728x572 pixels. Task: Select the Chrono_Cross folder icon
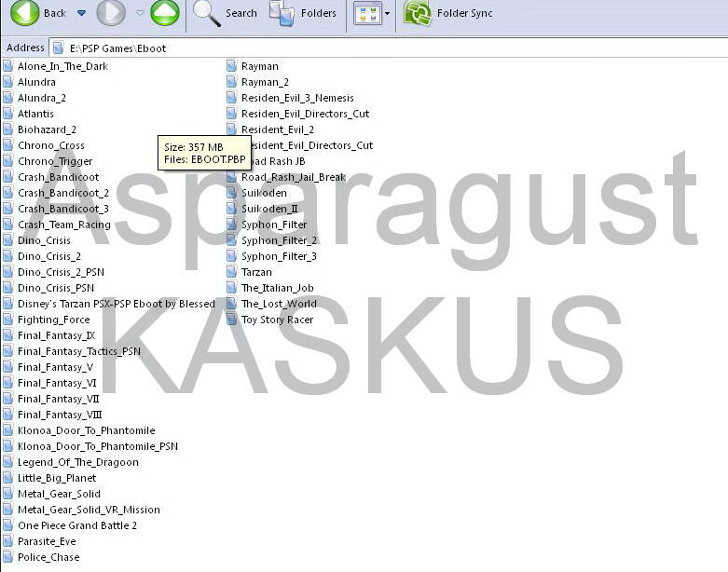pos(7,145)
